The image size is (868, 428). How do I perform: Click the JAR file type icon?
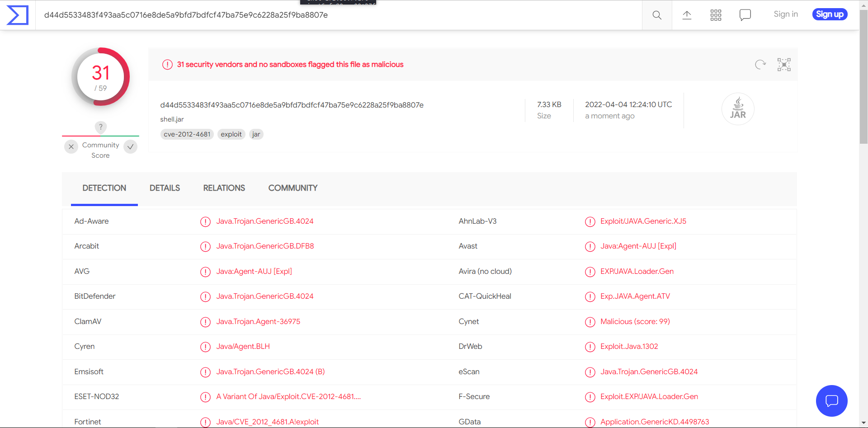(x=738, y=109)
